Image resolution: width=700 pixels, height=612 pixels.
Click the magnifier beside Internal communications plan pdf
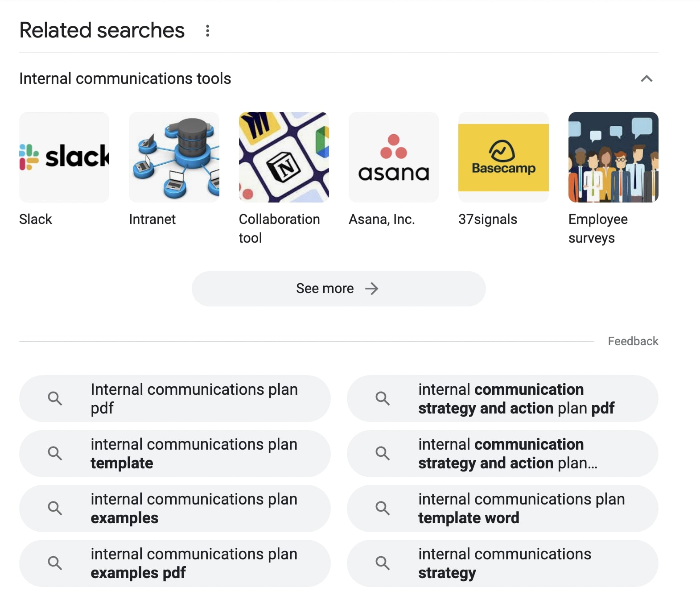[55, 398]
